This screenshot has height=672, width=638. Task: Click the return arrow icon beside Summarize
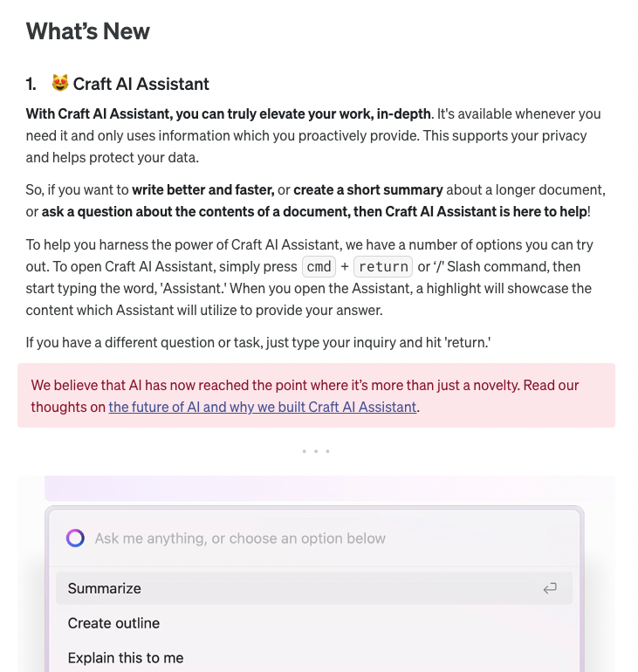coord(550,588)
